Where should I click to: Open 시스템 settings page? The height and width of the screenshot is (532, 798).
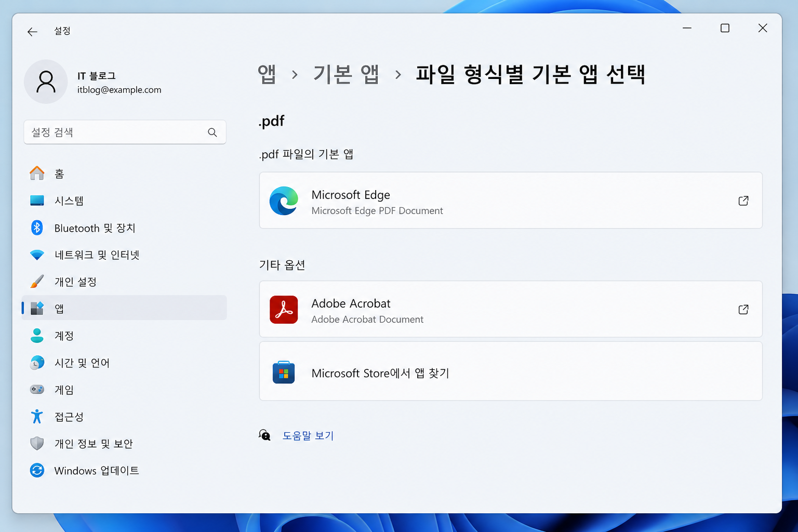pyautogui.click(x=124, y=201)
